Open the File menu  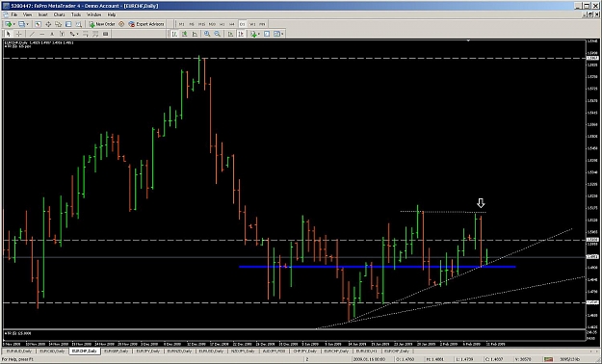pos(13,14)
